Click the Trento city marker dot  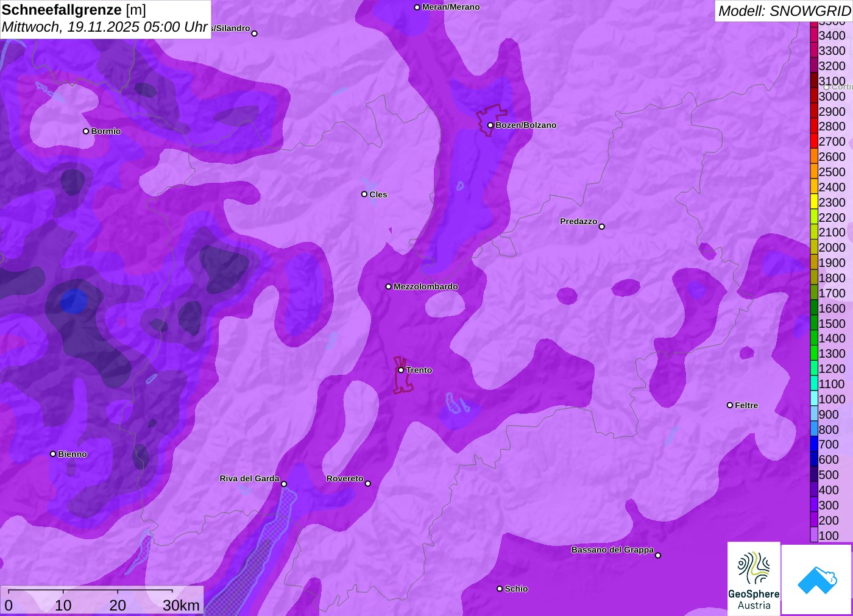click(x=401, y=370)
